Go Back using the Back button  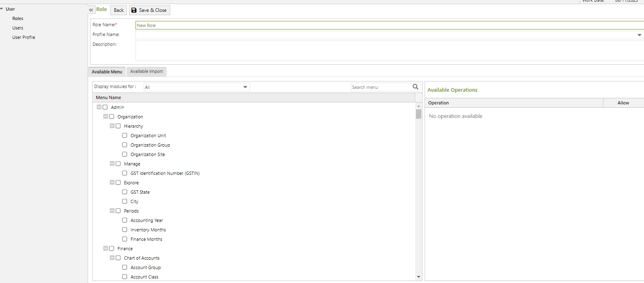pyautogui.click(x=118, y=10)
